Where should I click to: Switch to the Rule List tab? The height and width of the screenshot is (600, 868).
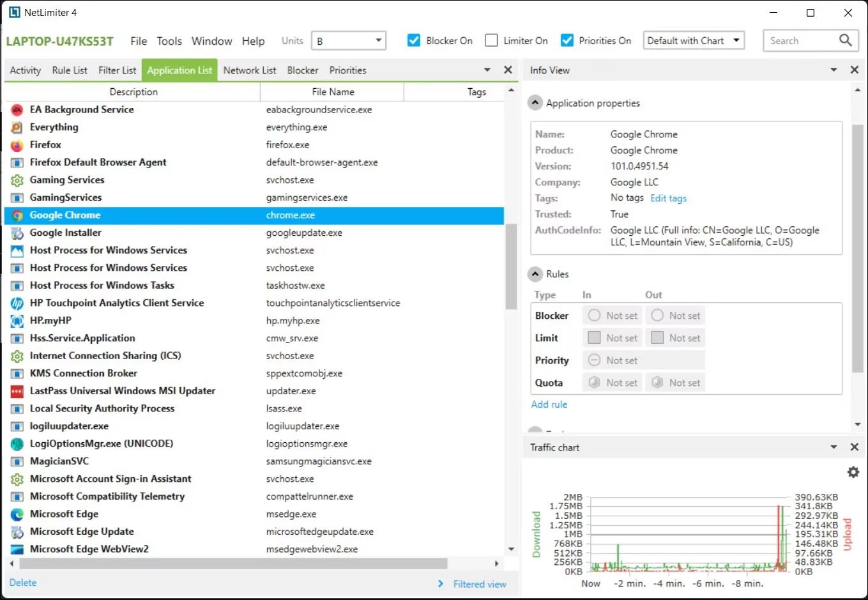pos(70,70)
